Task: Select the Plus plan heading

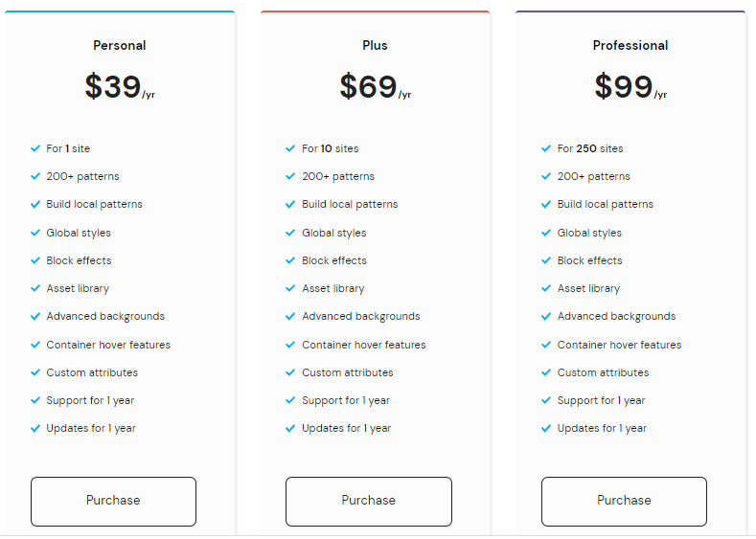Action: 375,45
